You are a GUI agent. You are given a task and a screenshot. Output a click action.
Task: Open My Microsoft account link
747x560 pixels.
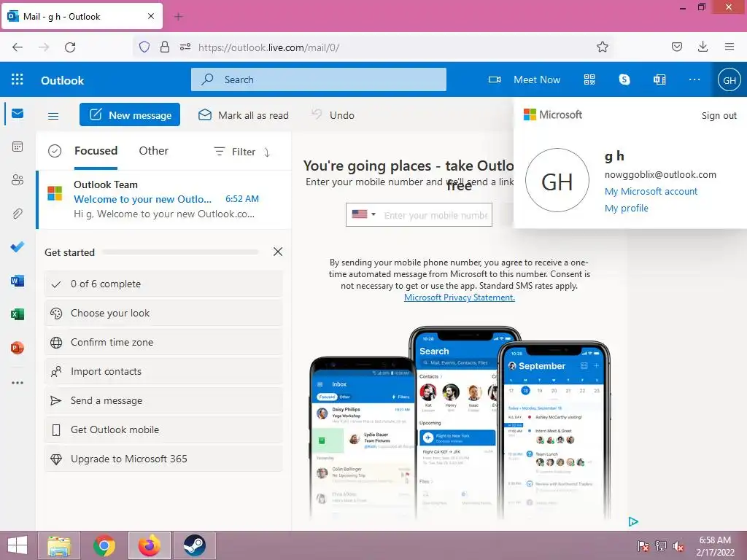click(651, 191)
